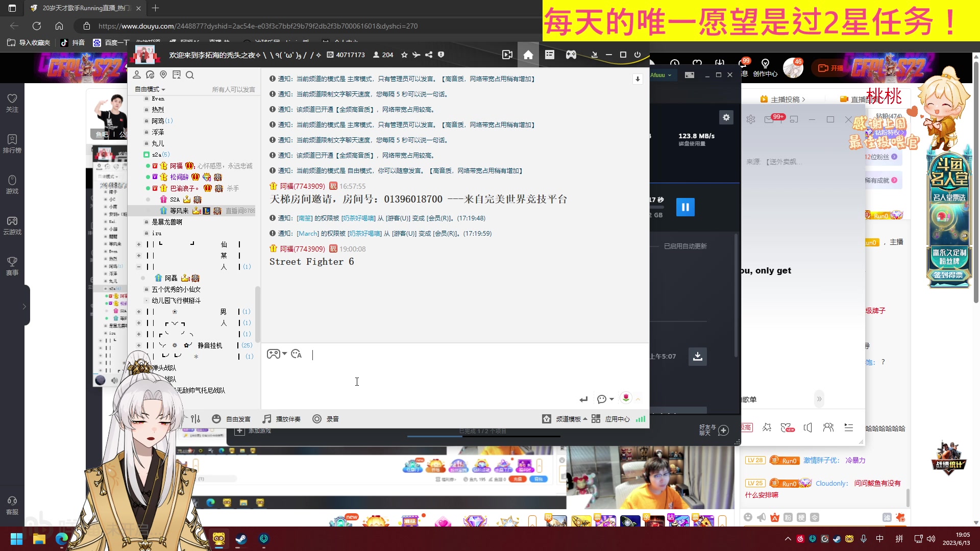980x551 pixels.
Task: Open the user profile icon above channel list
Action: 137,75
